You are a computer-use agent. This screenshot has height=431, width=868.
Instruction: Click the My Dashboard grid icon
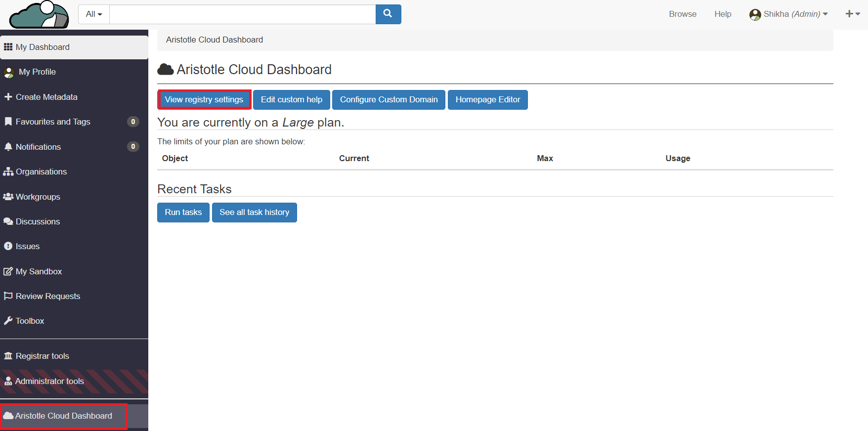pos(8,47)
